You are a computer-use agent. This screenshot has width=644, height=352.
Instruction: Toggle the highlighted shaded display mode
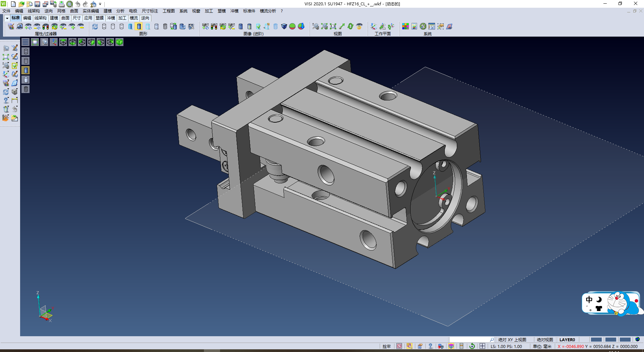(x=139, y=26)
